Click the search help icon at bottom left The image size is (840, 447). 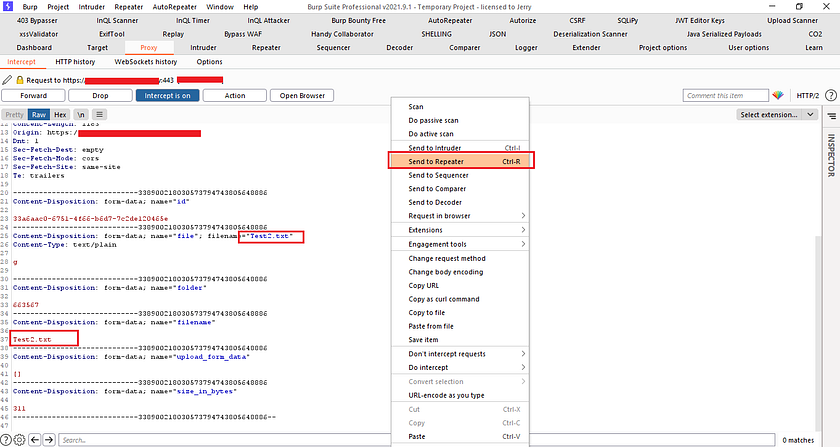pyautogui.click(x=6, y=440)
